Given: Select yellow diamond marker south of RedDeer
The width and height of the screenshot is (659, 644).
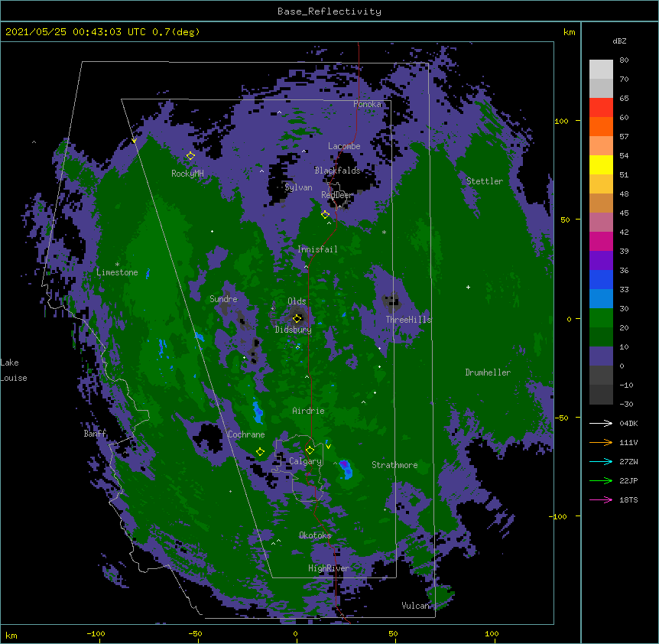Looking at the screenshot, I should click(325, 215).
